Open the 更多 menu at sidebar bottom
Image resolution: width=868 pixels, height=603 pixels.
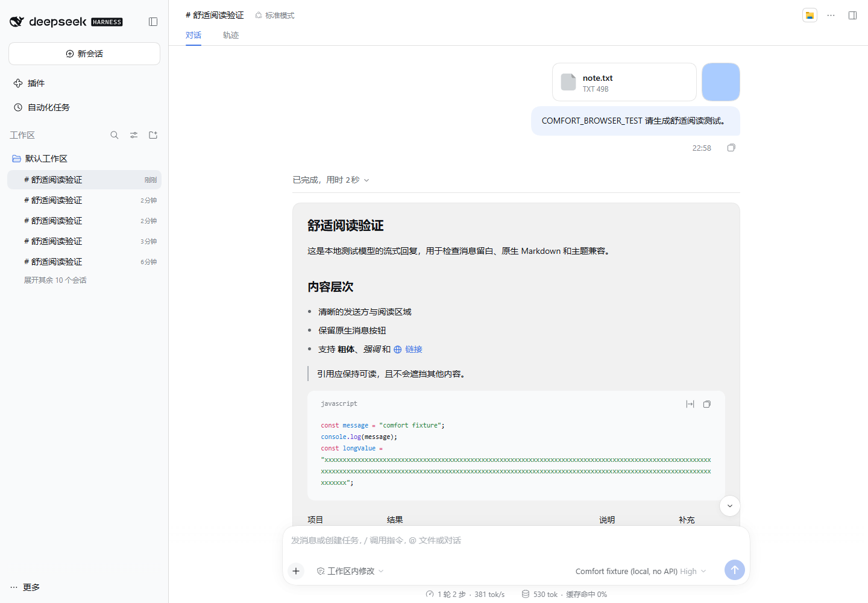click(25, 587)
